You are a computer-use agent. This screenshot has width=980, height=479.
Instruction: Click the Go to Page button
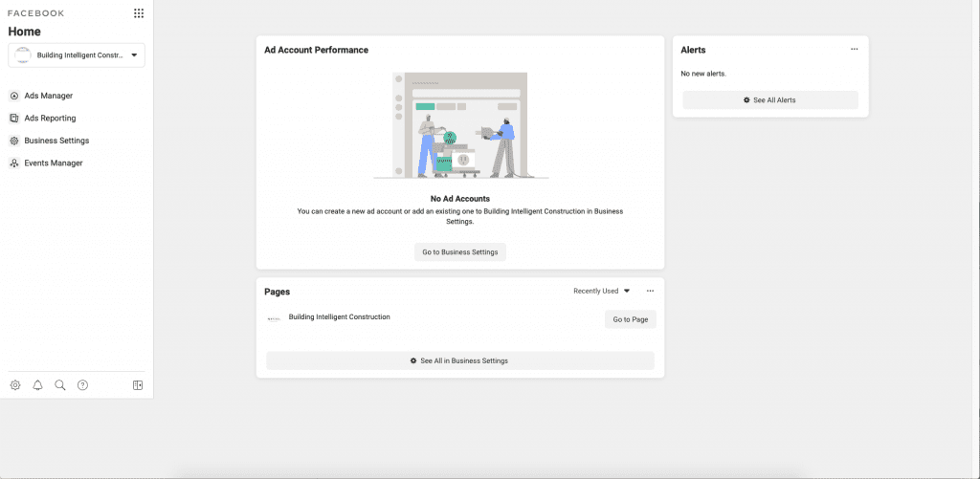(x=630, y=319)
